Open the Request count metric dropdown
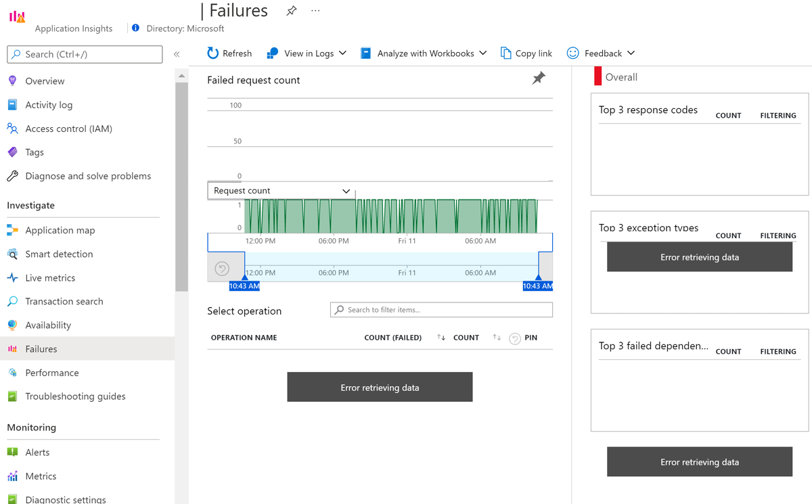812x504 pixels. click(x=281, y=191)
